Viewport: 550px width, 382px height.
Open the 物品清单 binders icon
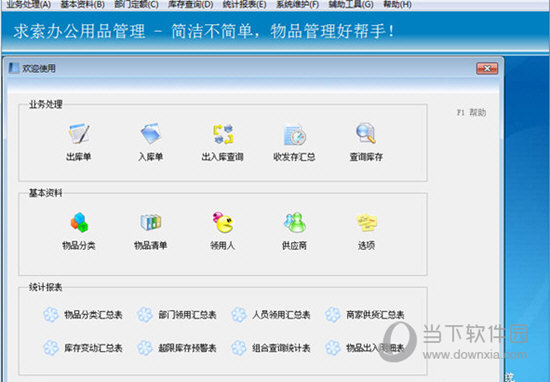click(150, 222)
